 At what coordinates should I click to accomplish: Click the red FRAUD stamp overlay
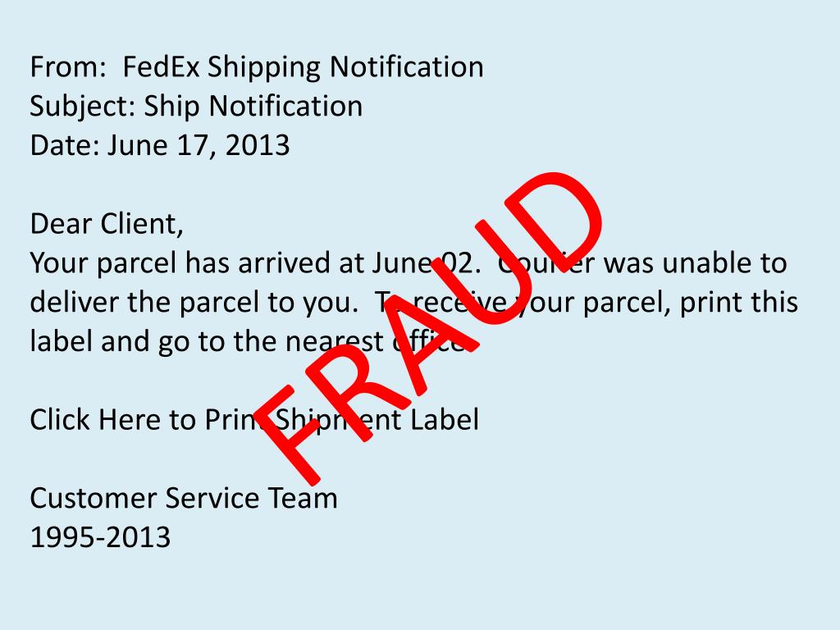[x=428, y=326]
